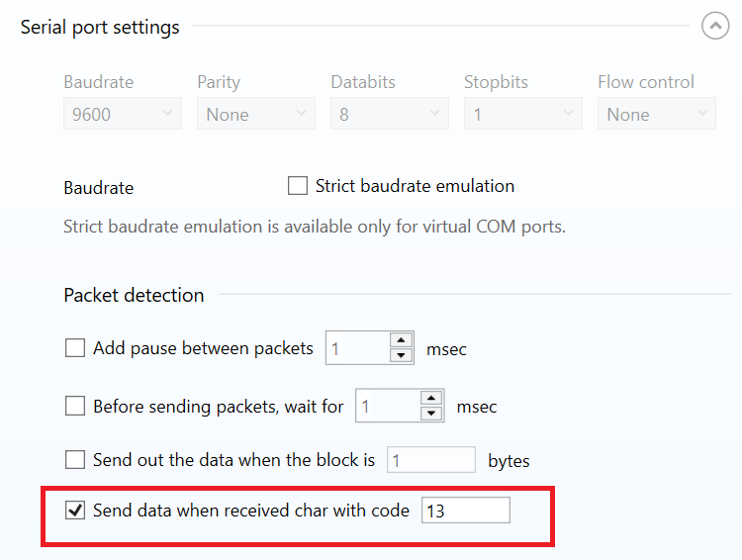Click the block size bytes input field
742x560 pixels.
[431, 460]
